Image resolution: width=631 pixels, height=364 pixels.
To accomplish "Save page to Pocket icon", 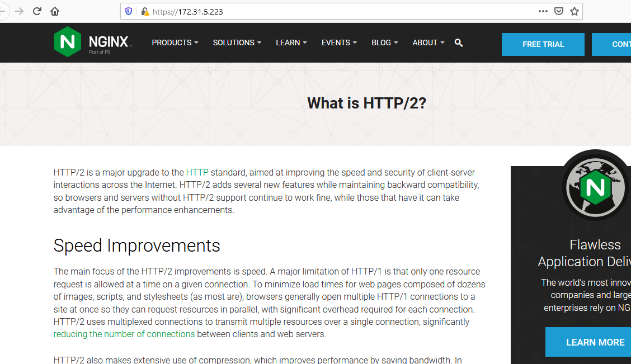I will (558, 11).
